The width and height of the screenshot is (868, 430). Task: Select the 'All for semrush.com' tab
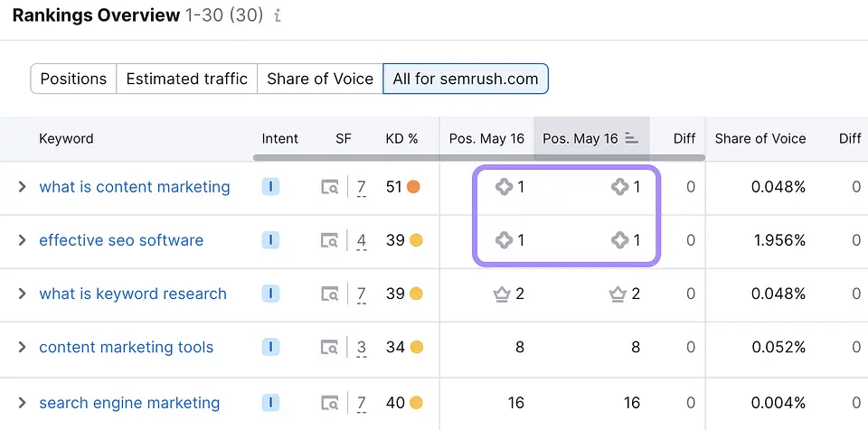coord(465,79)
